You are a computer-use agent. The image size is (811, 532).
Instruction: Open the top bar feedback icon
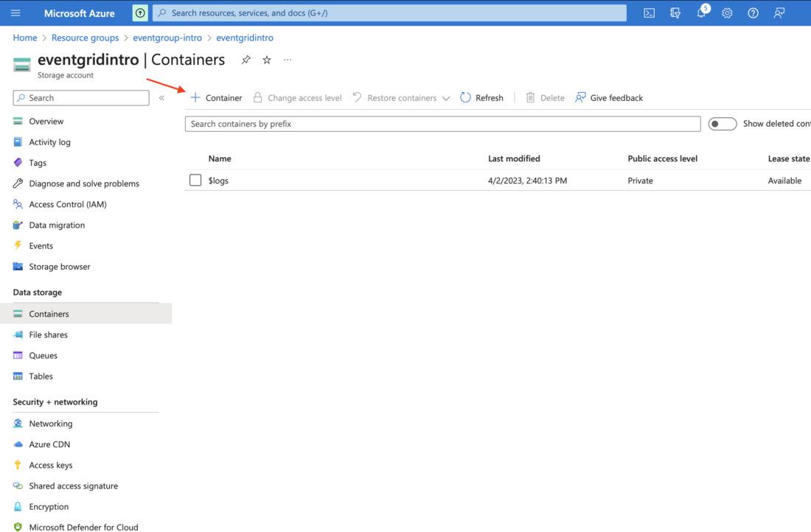[779, 13]
